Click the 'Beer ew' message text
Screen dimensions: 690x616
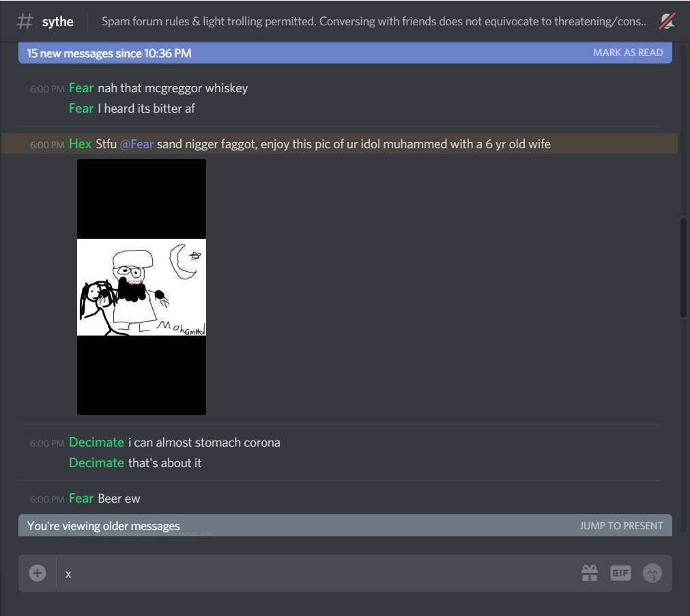click(x=119, y=499)
